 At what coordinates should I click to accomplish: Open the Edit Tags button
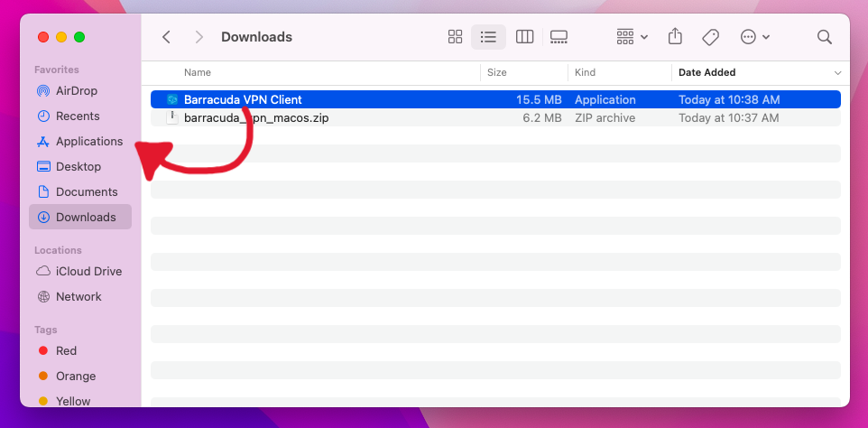coord(710,37)
